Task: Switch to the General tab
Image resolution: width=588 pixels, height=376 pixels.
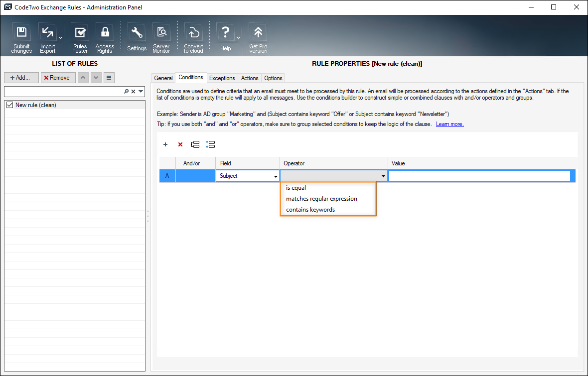Action: (163, 78)
